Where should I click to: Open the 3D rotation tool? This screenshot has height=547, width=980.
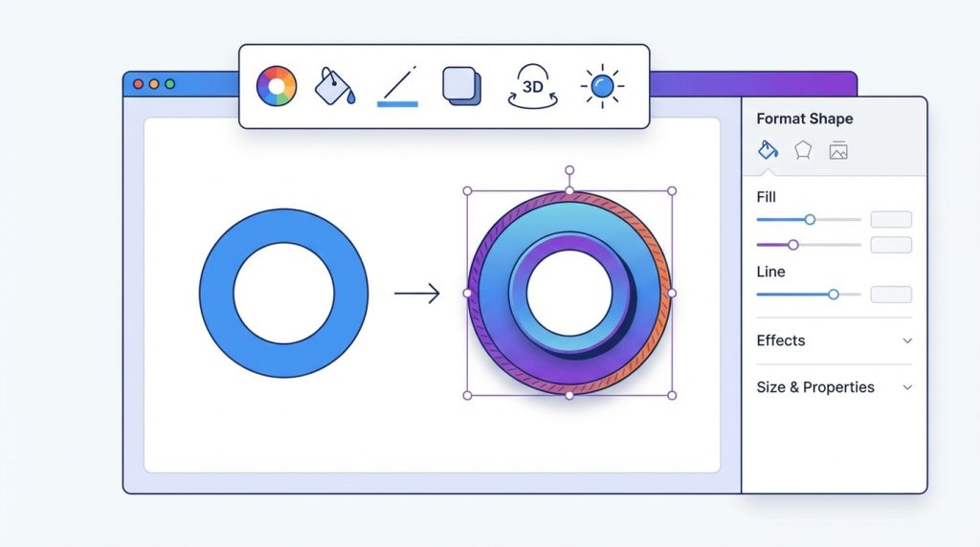(532, 87)
